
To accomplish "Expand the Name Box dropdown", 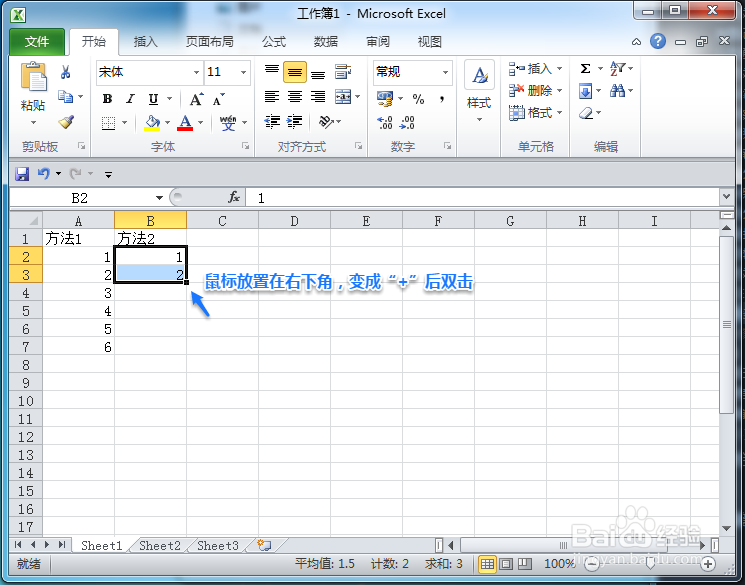I will coord(159,198).
